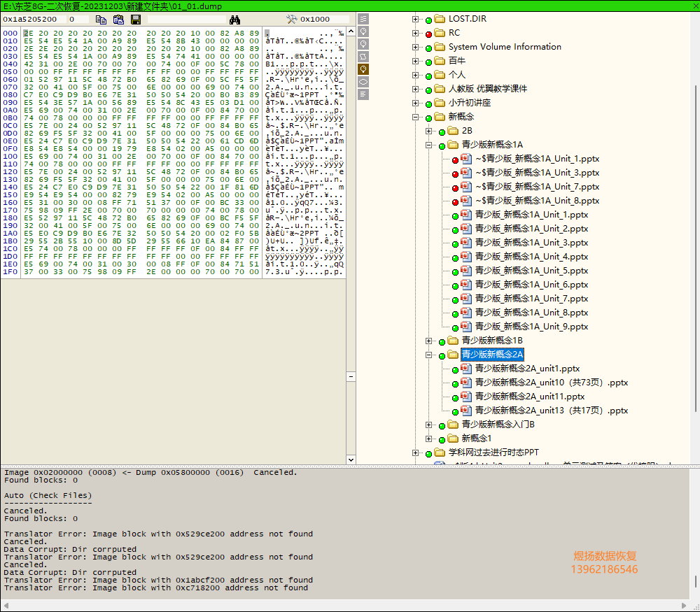Select 青少版_新概念1A_Unit_1.pptx file name

[532, 215]
